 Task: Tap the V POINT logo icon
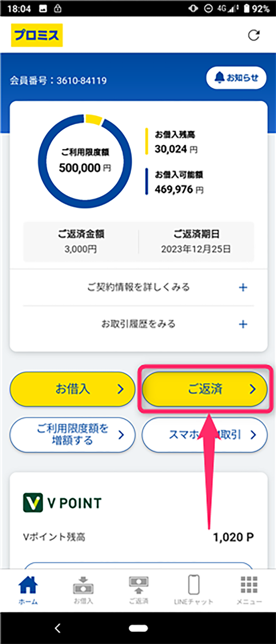[x=33, y=503]
